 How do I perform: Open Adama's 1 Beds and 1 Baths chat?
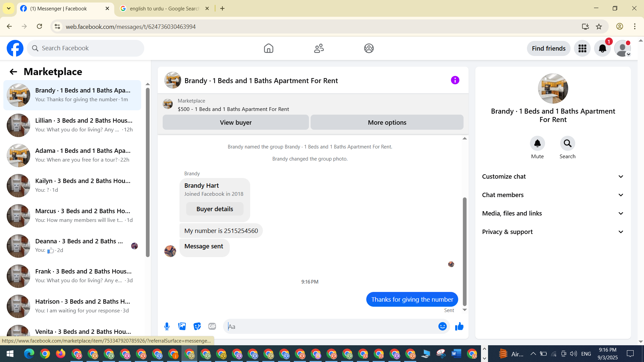coord(72,155)
